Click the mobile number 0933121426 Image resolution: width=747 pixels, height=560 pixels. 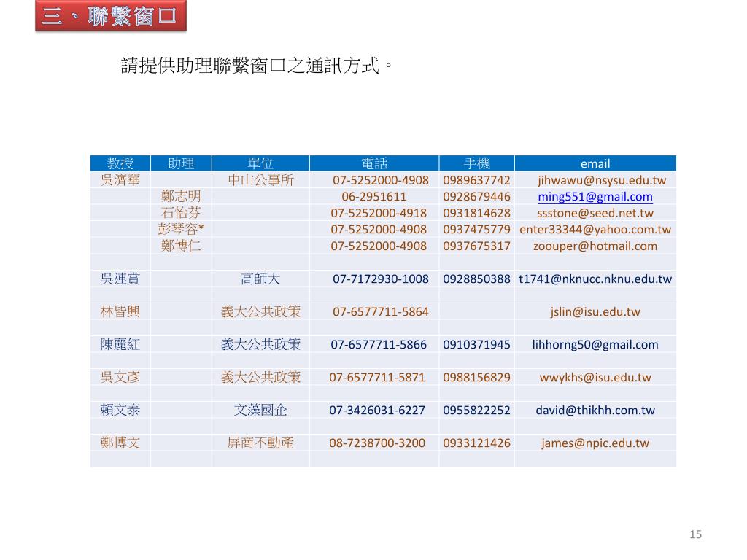[x=476, y=443]
